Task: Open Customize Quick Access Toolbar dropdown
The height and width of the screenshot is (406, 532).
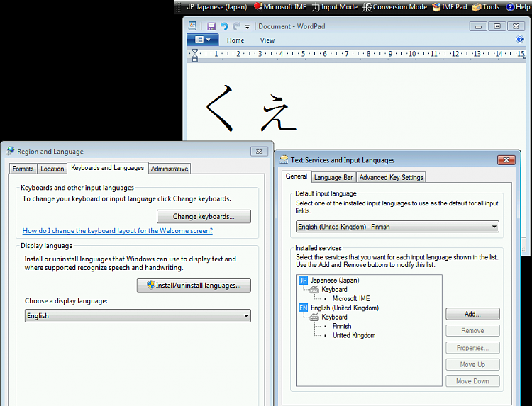Action: pyautogui.click(x=248, y=27)
